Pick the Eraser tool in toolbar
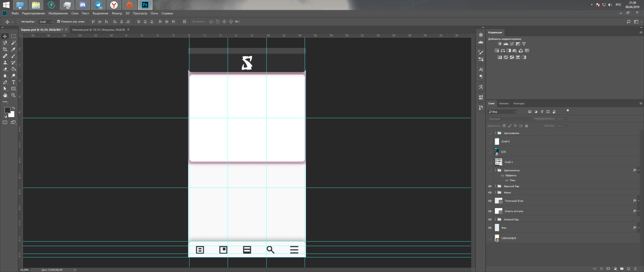This screenshot has height=272, width=644. click(x=5, y=69)
